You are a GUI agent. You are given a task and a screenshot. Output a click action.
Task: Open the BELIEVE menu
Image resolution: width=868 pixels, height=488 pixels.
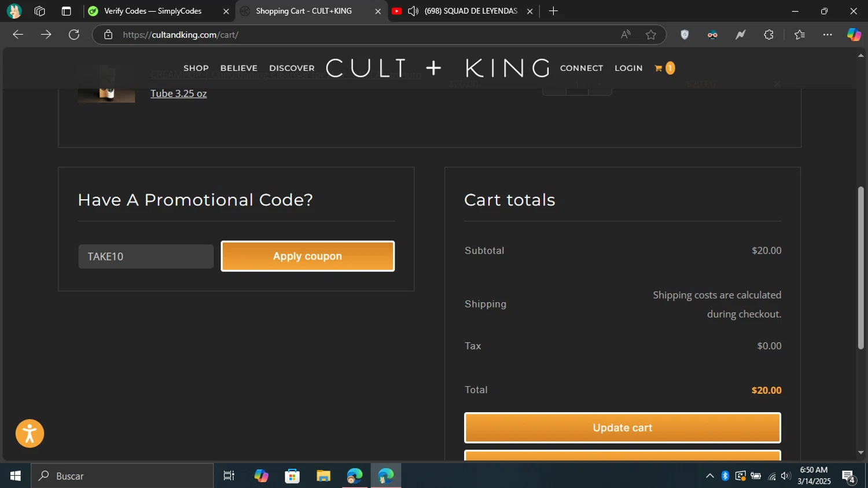coord(239,68)
